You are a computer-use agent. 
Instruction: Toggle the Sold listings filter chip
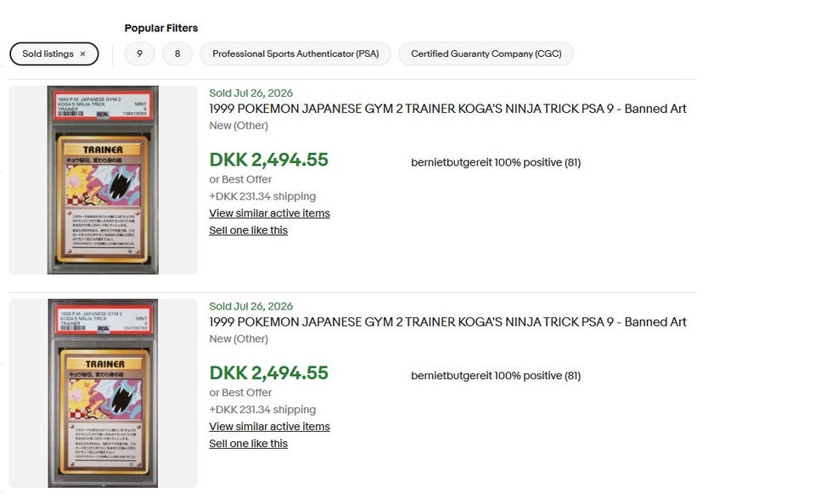54,54
